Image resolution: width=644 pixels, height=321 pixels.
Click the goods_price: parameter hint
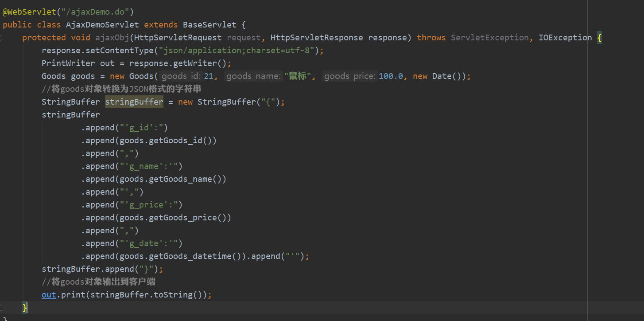coord(350,76)
